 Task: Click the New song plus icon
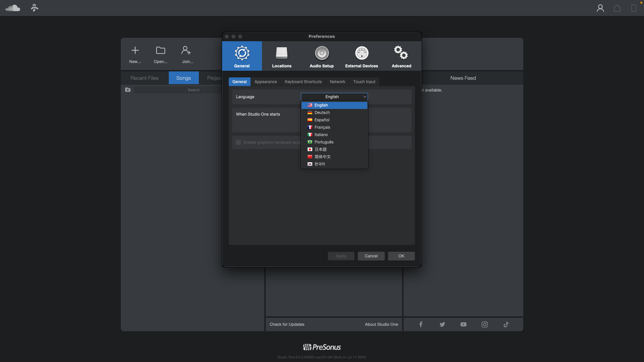[x=135, y=51]
